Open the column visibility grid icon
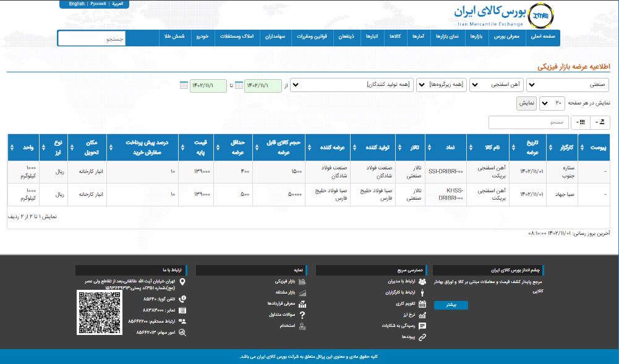 (x=580, y=122)
